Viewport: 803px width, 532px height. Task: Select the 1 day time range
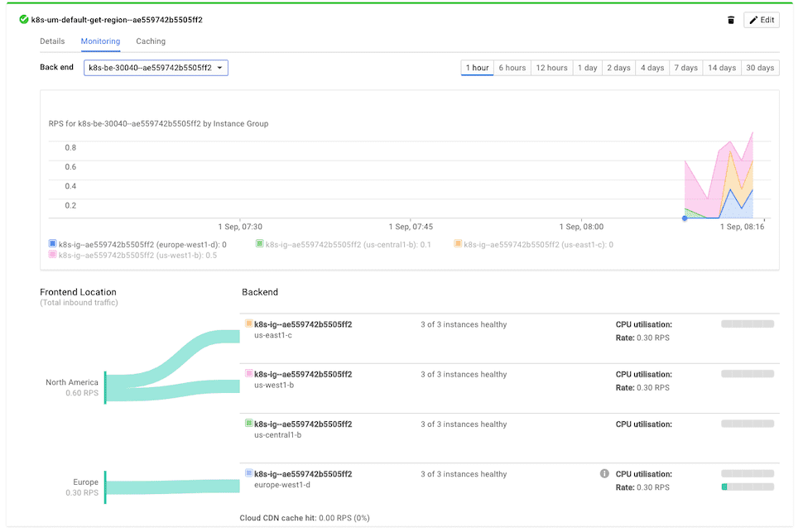tap(587, 68)
